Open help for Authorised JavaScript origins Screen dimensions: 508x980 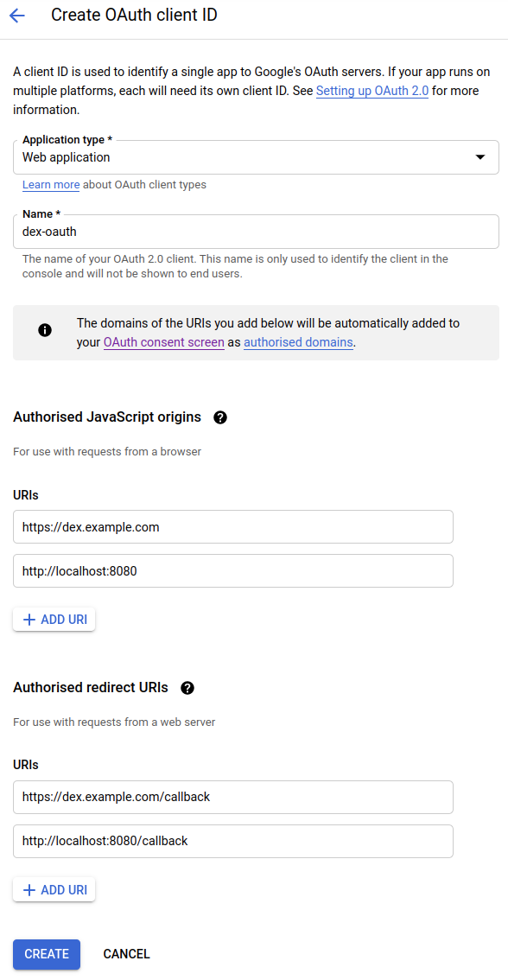(220, 417)
